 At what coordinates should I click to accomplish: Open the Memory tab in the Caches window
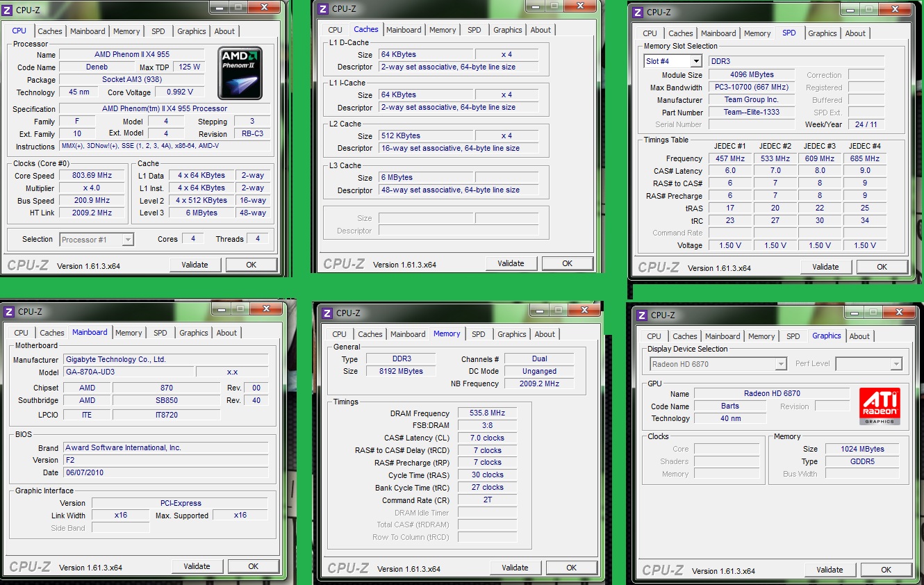click(443, 30)
